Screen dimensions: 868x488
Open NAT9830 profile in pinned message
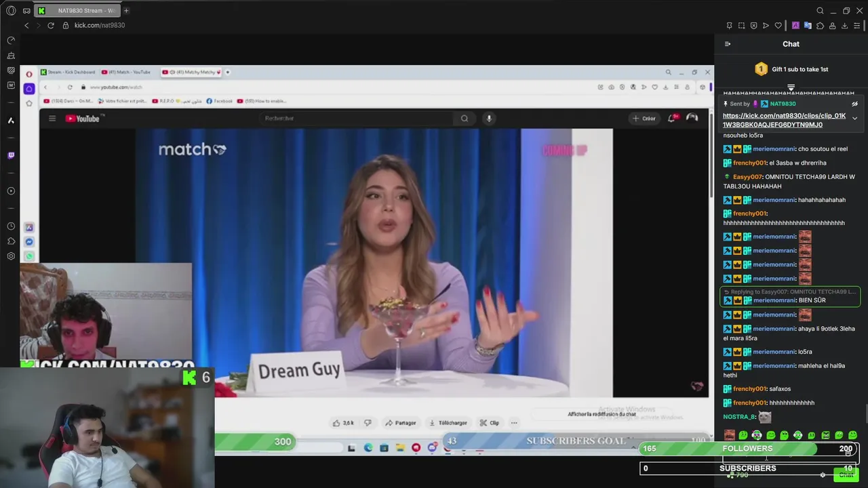(783, 104)
